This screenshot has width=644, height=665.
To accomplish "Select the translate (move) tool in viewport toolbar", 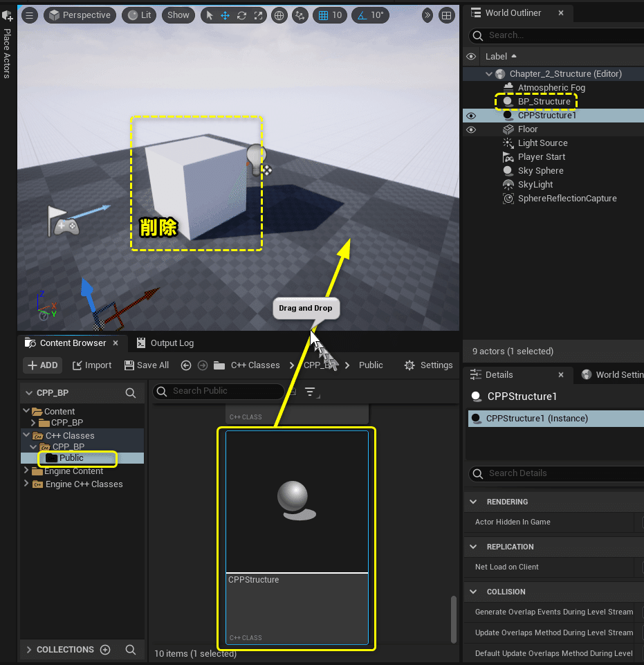I will tap(225, 15).
